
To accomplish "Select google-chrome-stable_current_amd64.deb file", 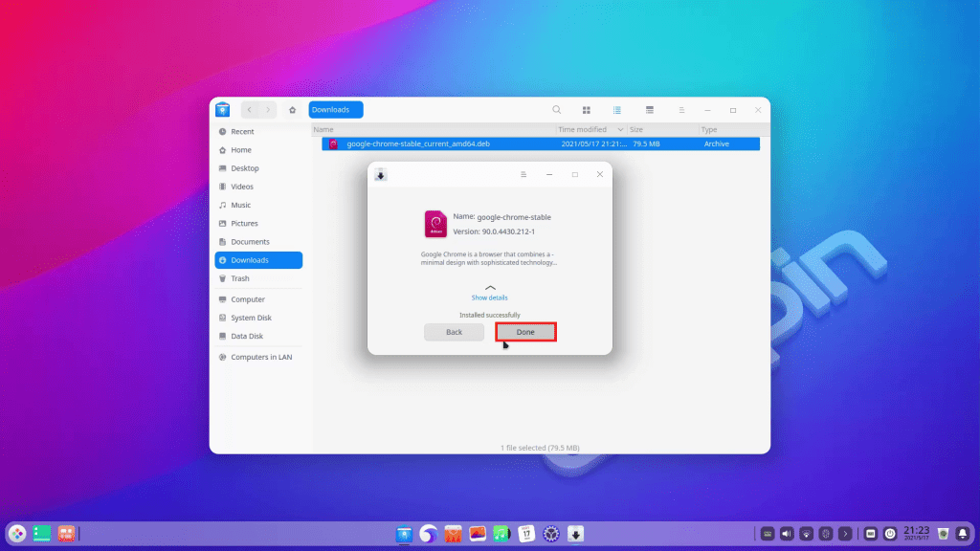I will tap(541, 143).
